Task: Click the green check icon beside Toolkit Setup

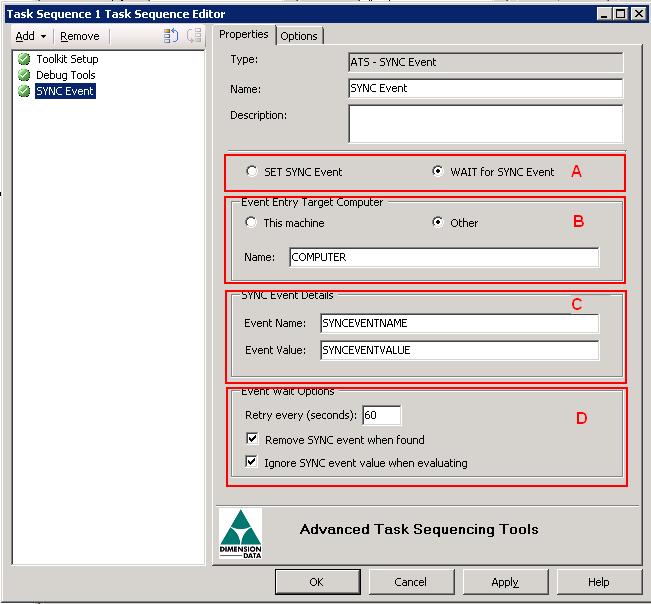Action: coord(24,59)
